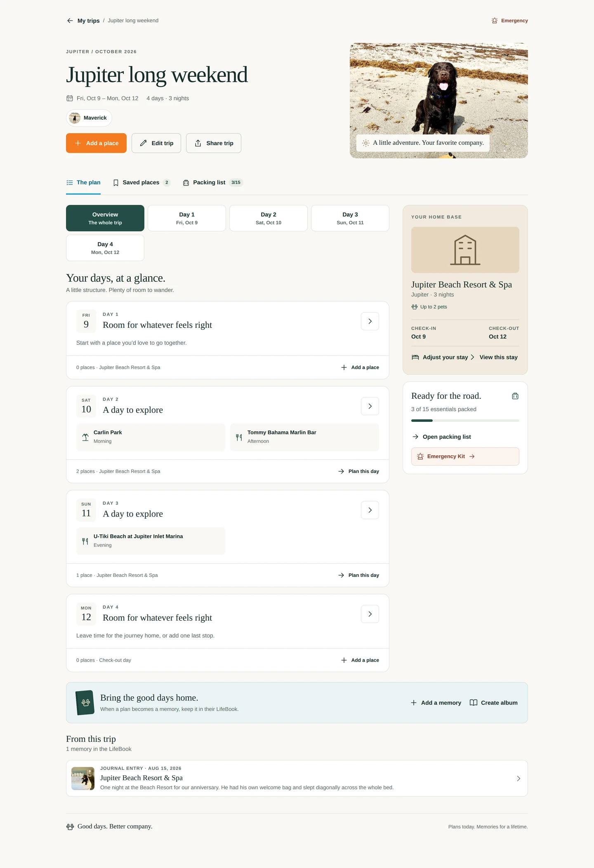The width and height of the screenshot is (594, 868).
Task: Open the Emergency Kit button
Action: [465, 456]
